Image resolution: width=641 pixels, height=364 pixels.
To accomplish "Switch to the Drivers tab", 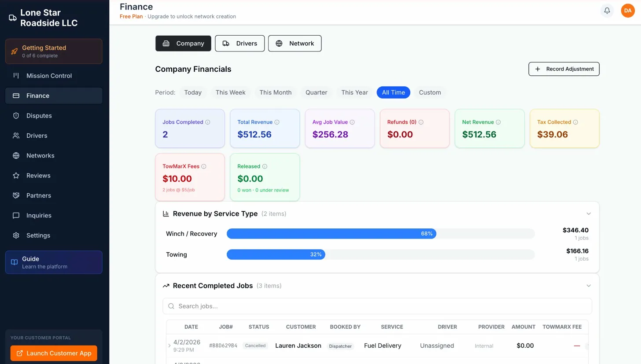I will tap(239, 44).
